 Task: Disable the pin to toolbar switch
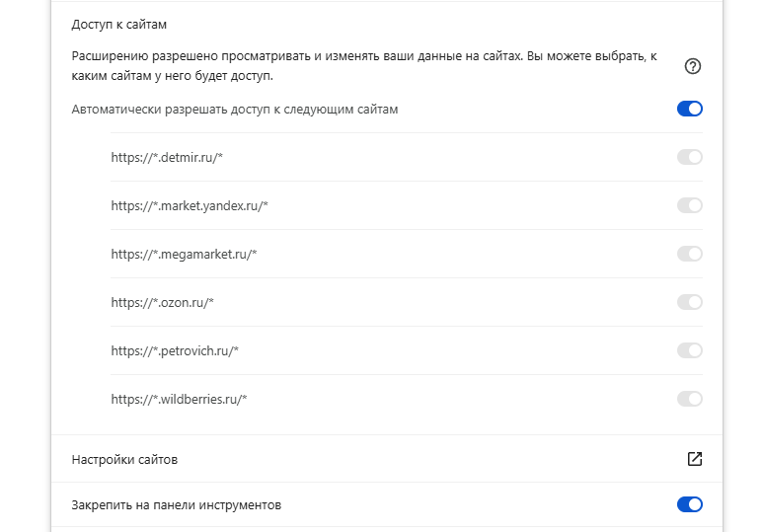[689, 504]
